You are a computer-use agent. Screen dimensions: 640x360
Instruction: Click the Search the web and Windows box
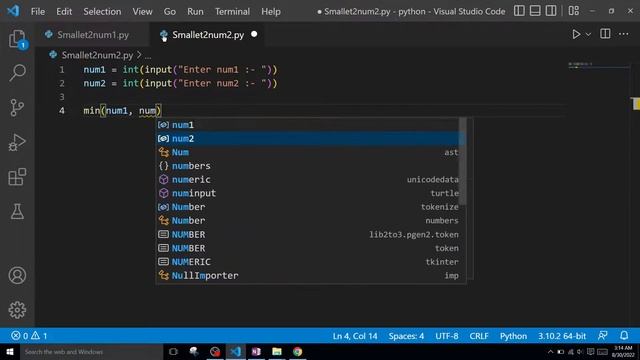[x=91, y=352]
